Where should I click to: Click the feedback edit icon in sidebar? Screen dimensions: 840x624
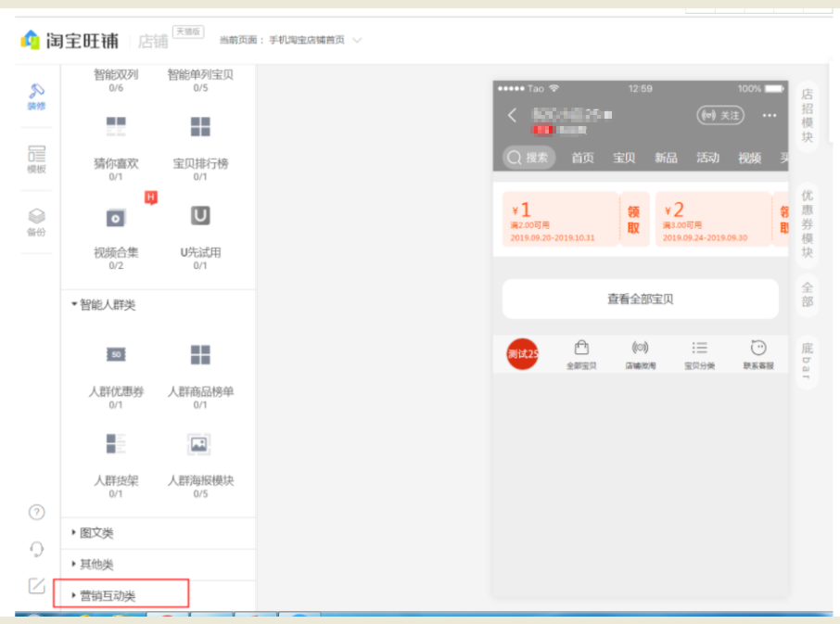[36, 585]
